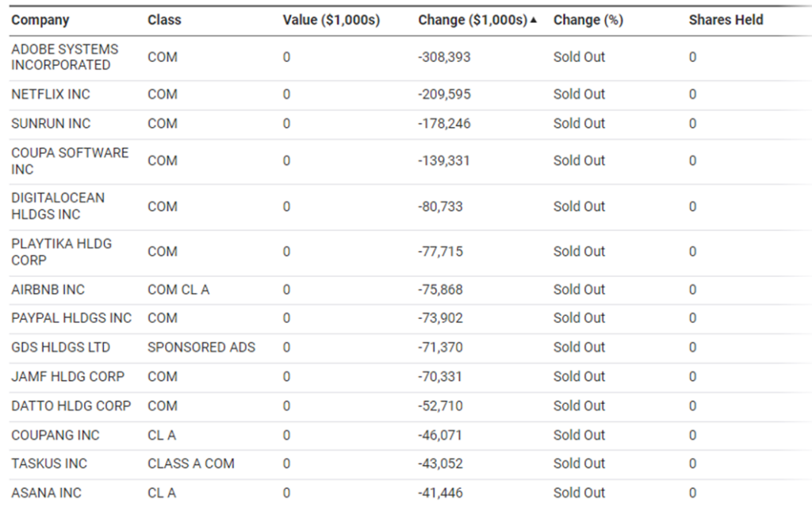Select NETFLIX INC company name
The width and height of the screenshot is (812, 508).
point(51,94)
